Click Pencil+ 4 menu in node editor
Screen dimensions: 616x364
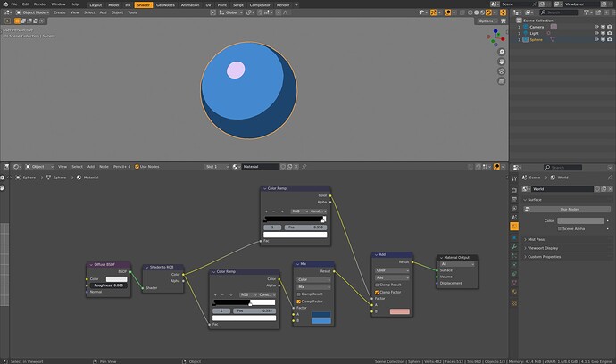click(121, 167)
